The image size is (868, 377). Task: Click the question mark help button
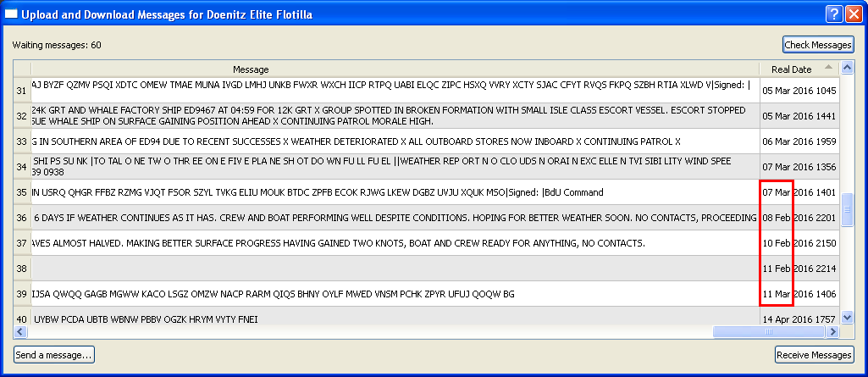click(x=832, y=14)
